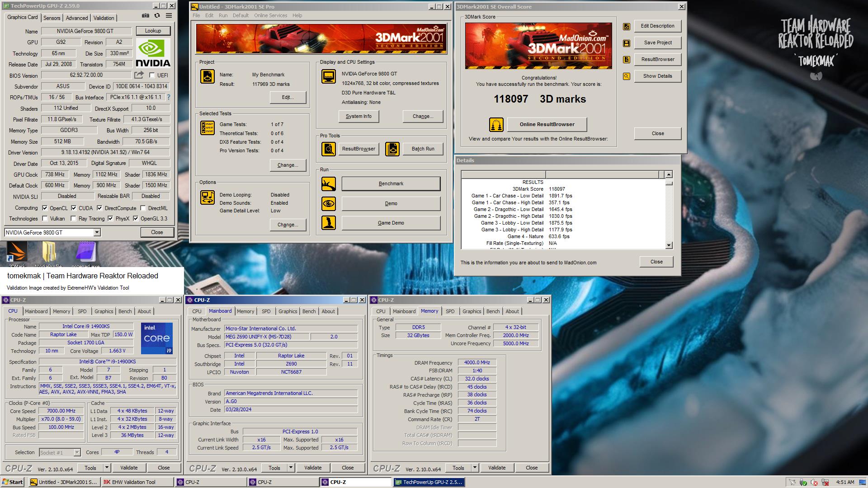This screenshot has width=868, height=488.
Task: Click Intel Core i9 logo in CPU-Z
Action: click(156, 338)
